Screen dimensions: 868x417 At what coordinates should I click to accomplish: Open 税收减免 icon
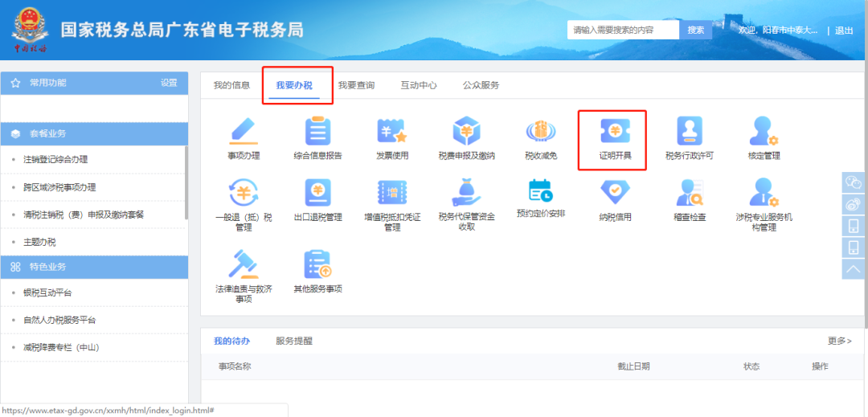coord(541,132)
